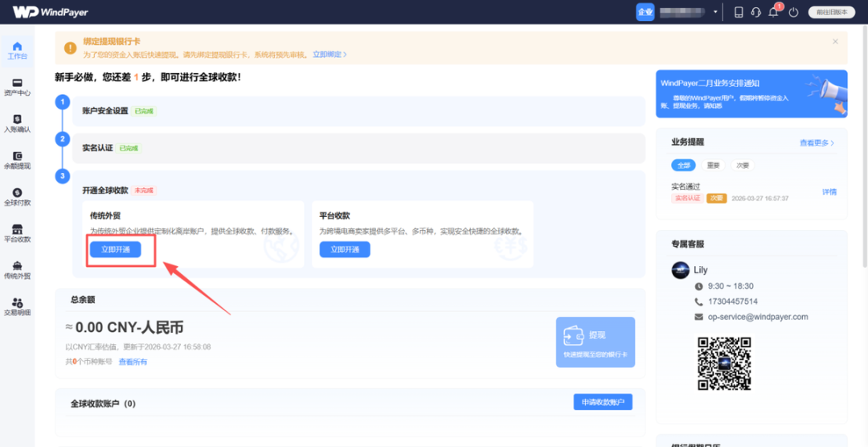868x447 pixels.
Task: Expand the account name dropdown arrow
Action: coord(715,12)
